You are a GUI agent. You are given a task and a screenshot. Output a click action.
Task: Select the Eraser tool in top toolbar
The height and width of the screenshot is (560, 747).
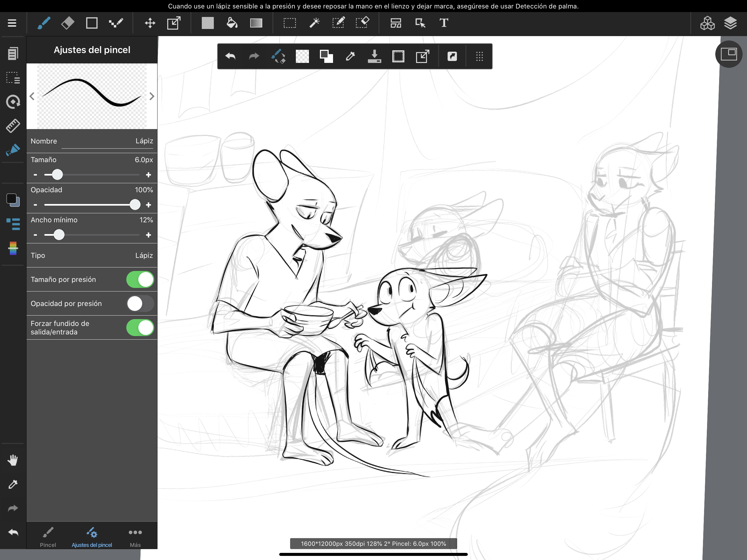coord(68,23)
